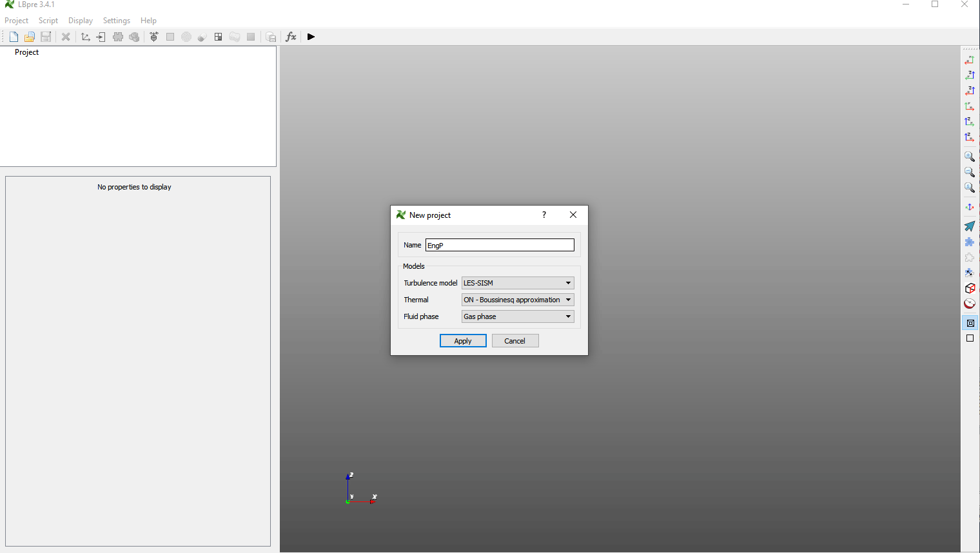
Task: Click the project Name text field
Action: (x=500, y=245)
